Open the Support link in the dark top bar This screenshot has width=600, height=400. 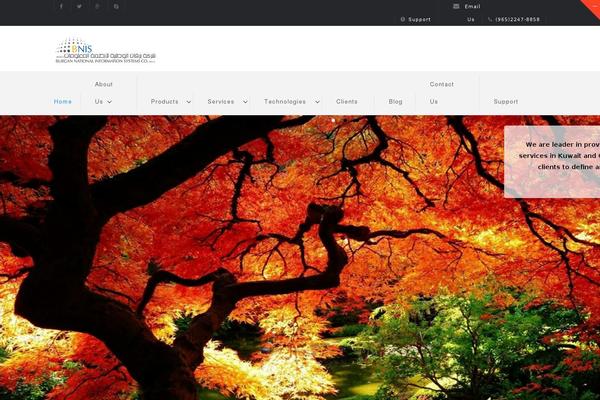coord(419,19)
